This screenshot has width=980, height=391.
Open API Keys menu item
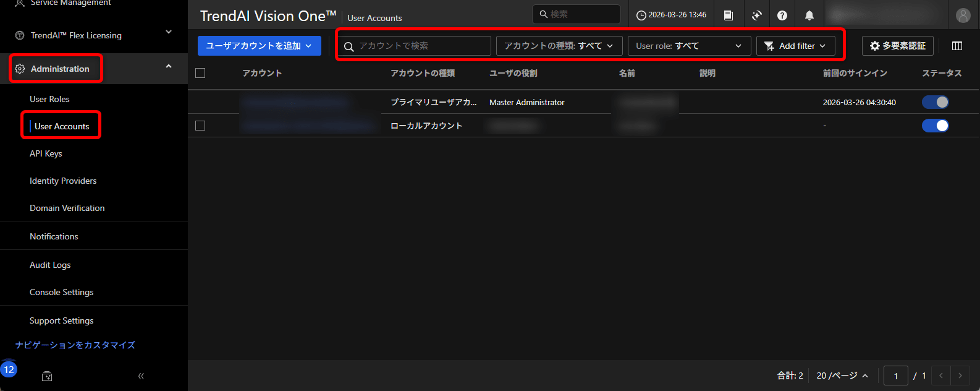coord(46,153)
